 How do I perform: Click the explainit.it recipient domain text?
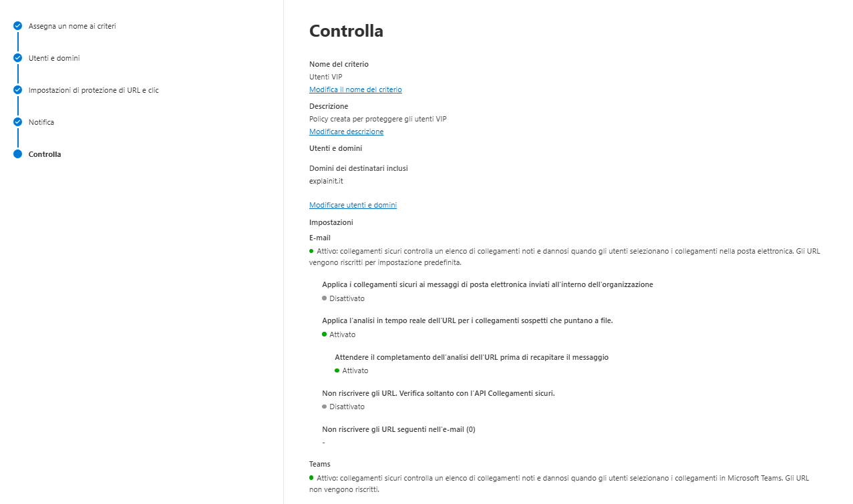coord(326,181)
